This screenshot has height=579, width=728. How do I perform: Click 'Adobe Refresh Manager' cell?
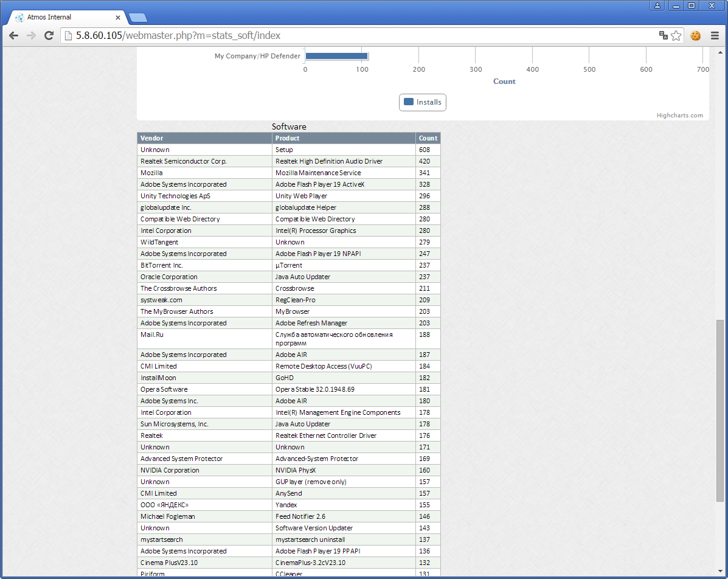[x=344, y=323]
